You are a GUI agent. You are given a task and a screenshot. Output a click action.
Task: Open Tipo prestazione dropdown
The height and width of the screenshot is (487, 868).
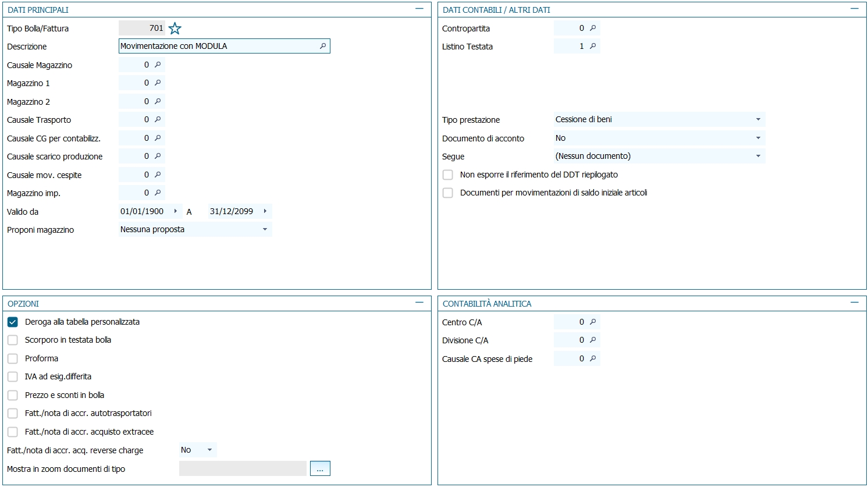tap(758, 119)
